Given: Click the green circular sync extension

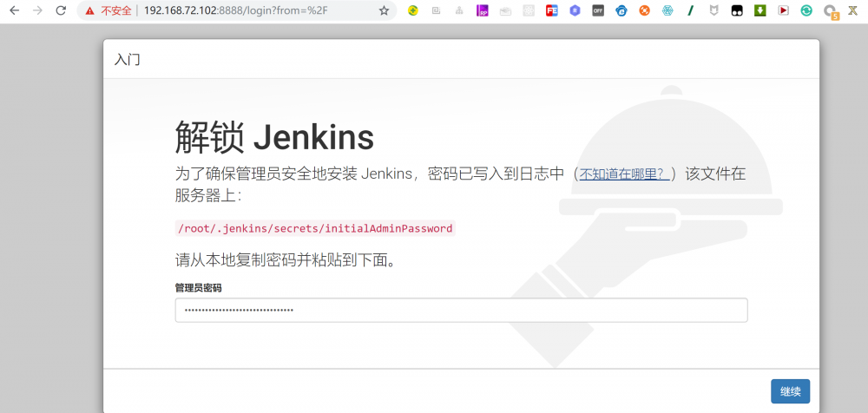Looking at the screenshot, I should (806, 10).
